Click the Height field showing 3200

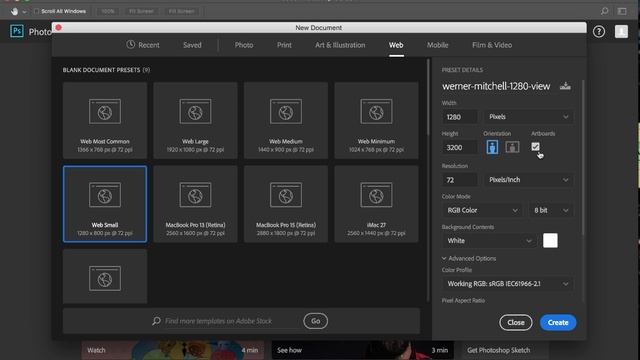pos(460,147)
